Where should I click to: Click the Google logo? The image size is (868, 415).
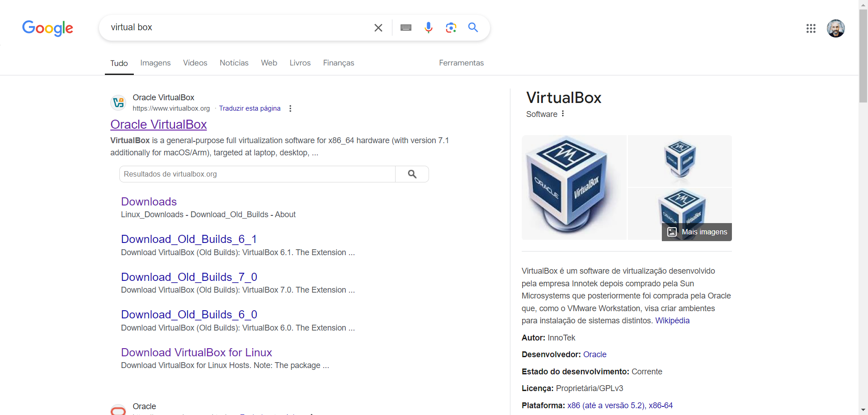point(47,28)
